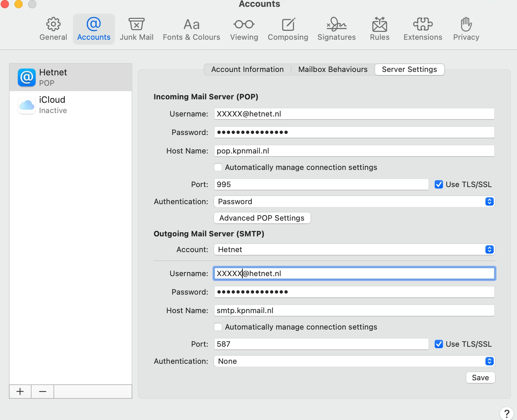Click the incoming POP Password field

[354, 133]
